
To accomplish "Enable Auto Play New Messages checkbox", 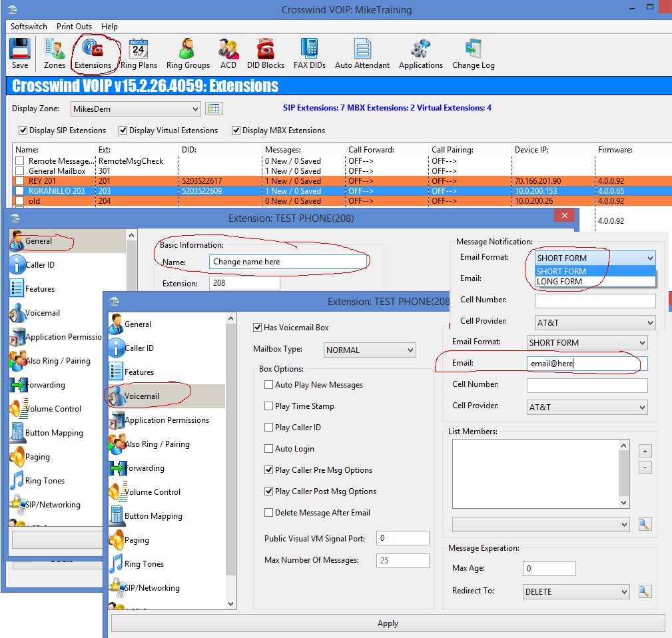I will [x=269, y=385].
